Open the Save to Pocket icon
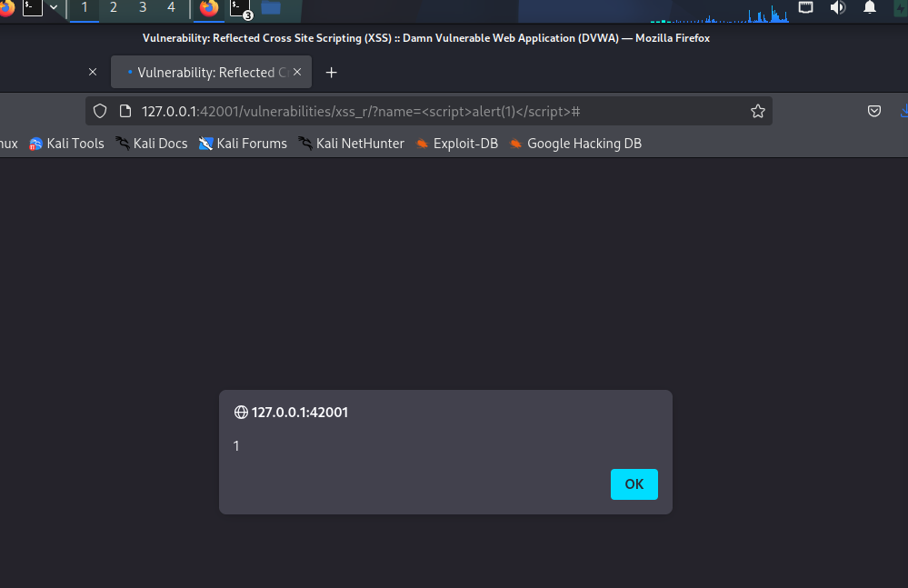Image resolution: width=908 pixels, height=588 pixels. click(x=873, y=111)
